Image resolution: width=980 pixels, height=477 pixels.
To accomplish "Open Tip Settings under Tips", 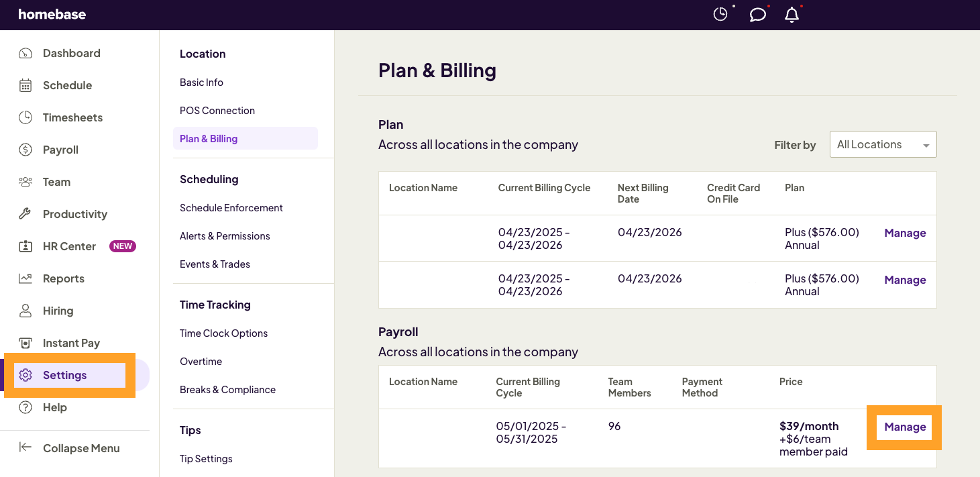I will (206, 458).
